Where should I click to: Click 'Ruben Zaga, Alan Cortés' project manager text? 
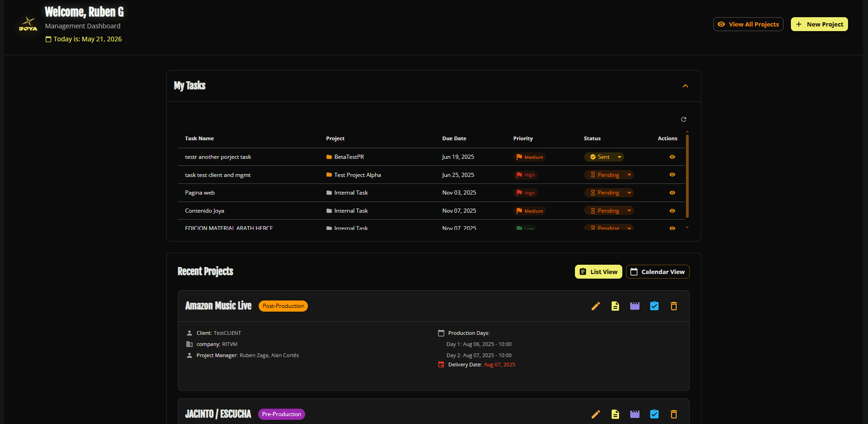(269, 355)
